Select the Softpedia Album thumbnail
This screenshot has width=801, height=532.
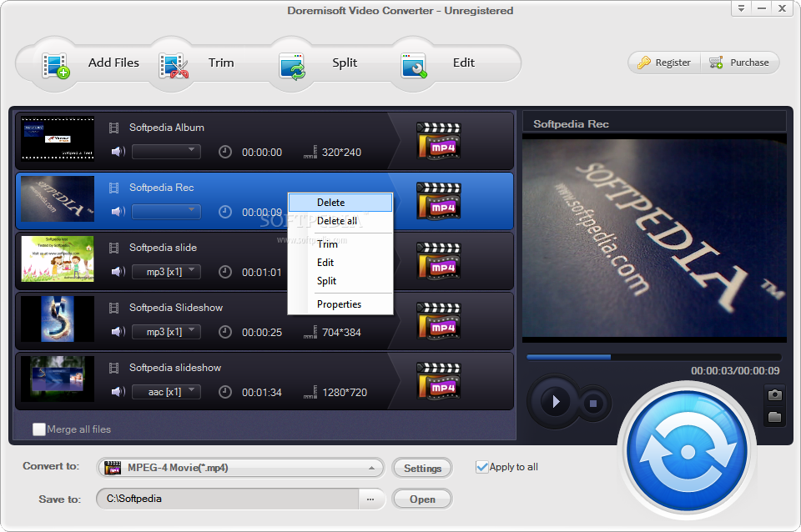58,139
